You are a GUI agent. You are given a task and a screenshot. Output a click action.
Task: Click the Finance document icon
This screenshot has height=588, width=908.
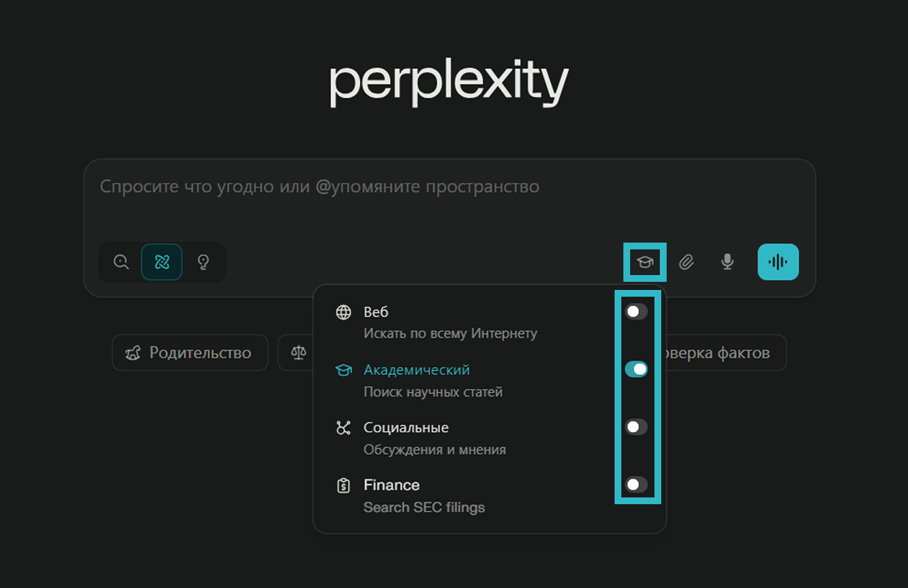pos(344,485)
